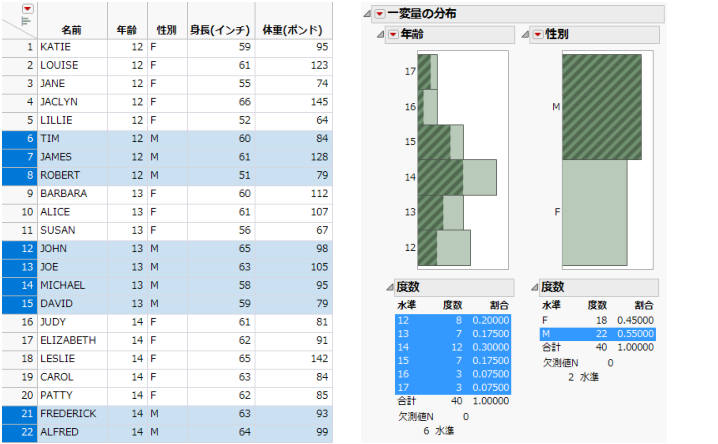
Task: Click the weight cell 145 for JACLYN
Action: pos(293,102)
